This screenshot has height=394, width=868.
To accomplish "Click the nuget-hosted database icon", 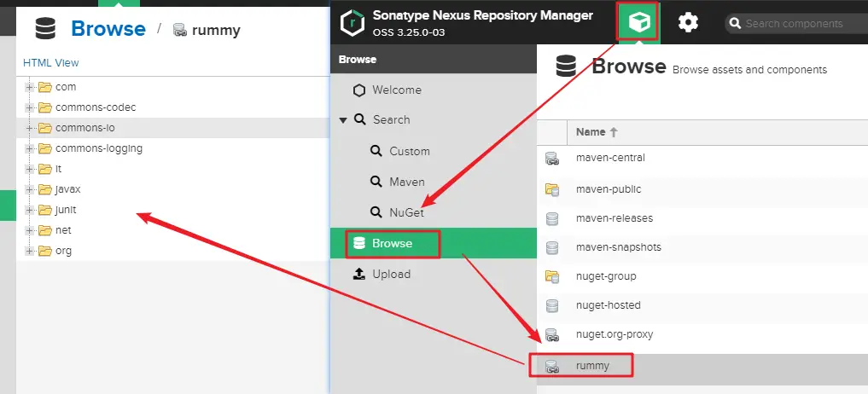I will [552, 305].
